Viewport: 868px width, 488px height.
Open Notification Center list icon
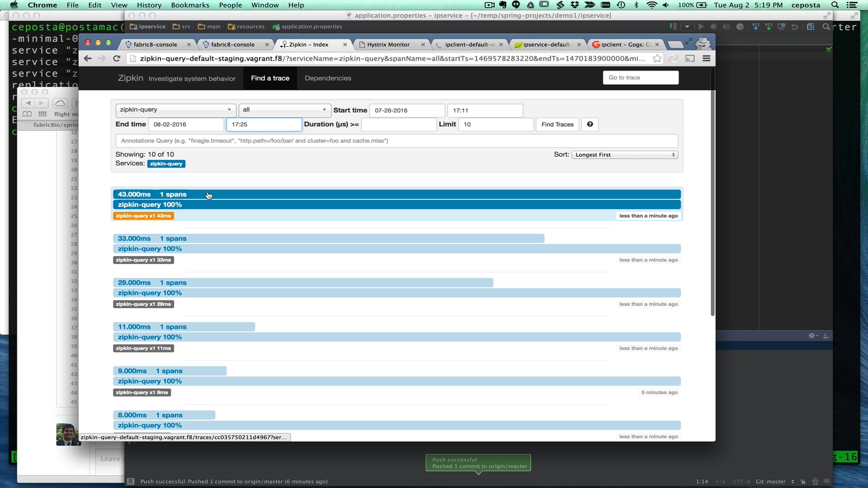pos(852,5)
